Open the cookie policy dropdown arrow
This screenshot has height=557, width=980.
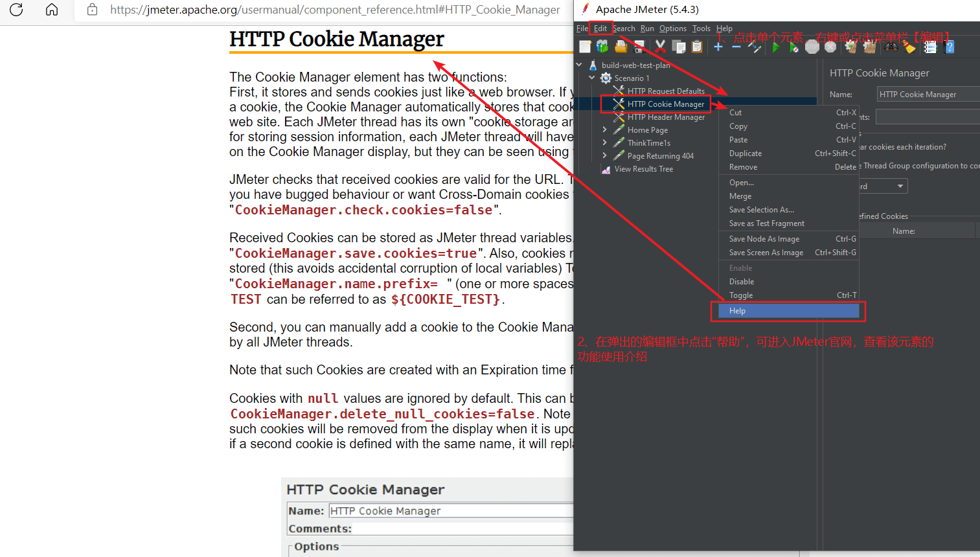[x=900, y=186]
